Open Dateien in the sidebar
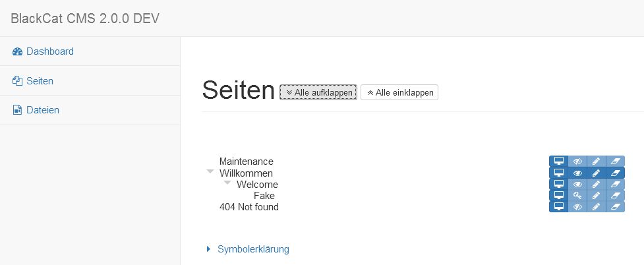 tap(42, 110)
